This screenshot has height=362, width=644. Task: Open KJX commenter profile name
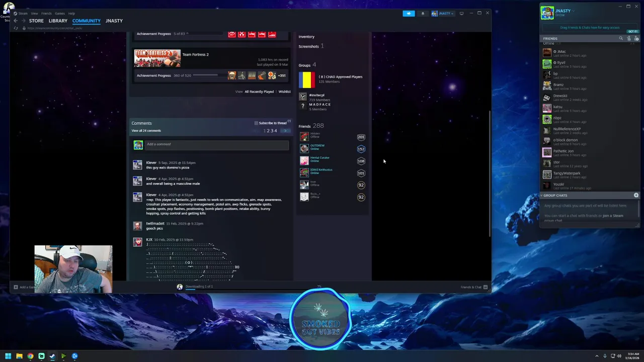(149, 240)
